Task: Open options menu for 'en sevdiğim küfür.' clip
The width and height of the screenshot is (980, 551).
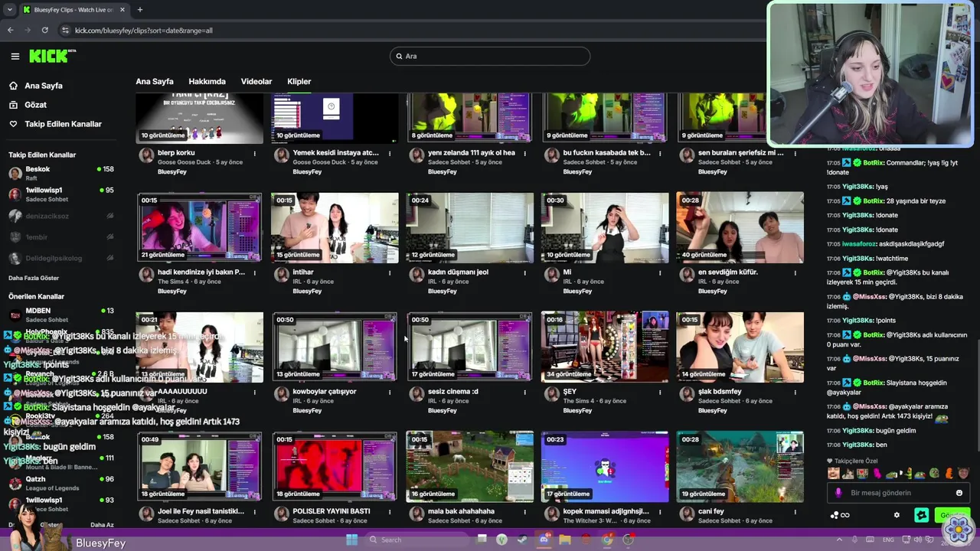Action: (795, 272)
